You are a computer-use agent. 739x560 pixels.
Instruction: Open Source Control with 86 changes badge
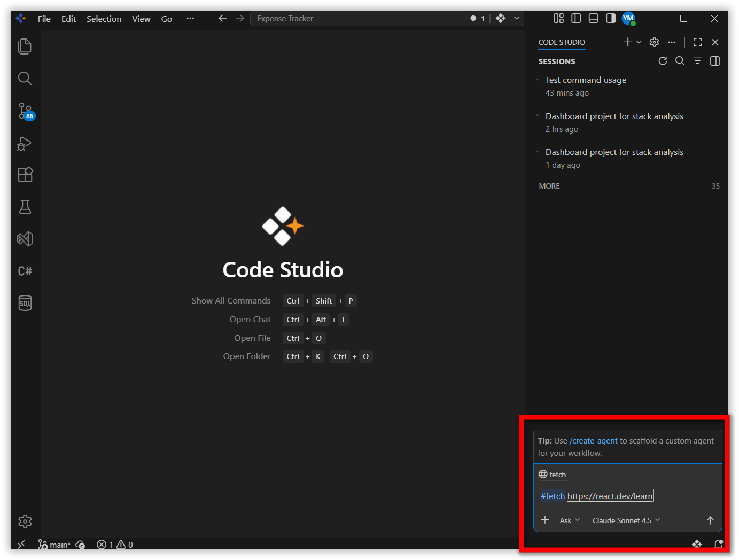pos(26,111)
